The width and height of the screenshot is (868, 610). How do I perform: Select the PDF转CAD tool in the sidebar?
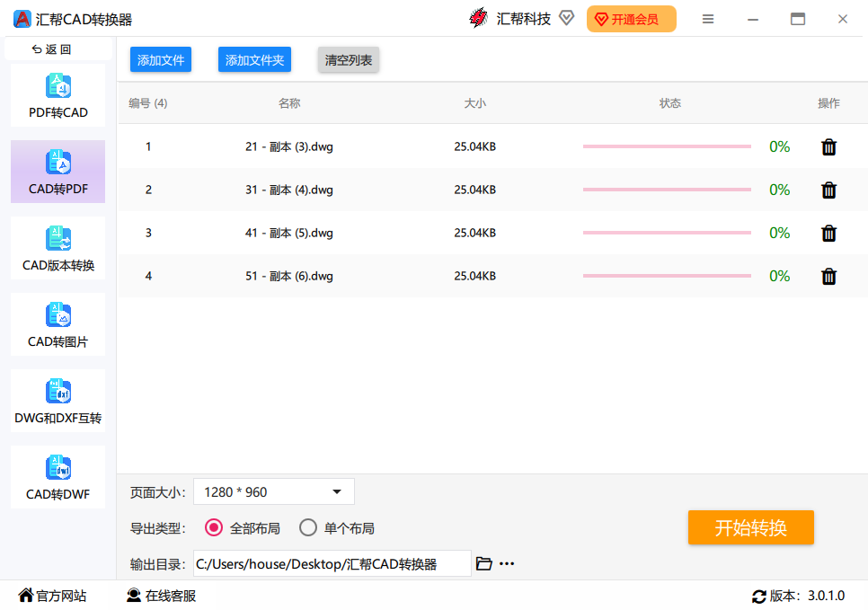[58, 94]
